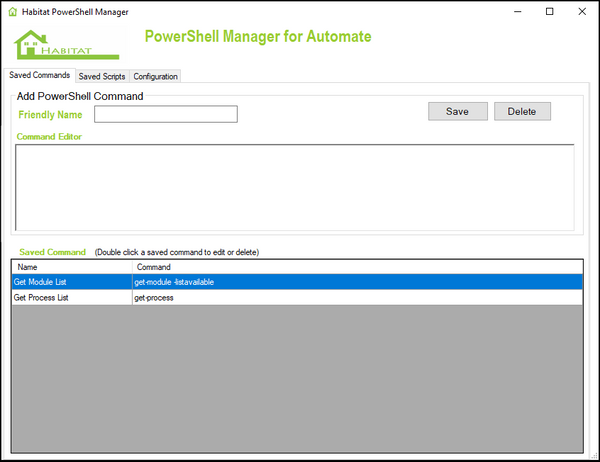Click the Friendly Name text field

click(165, 114)
